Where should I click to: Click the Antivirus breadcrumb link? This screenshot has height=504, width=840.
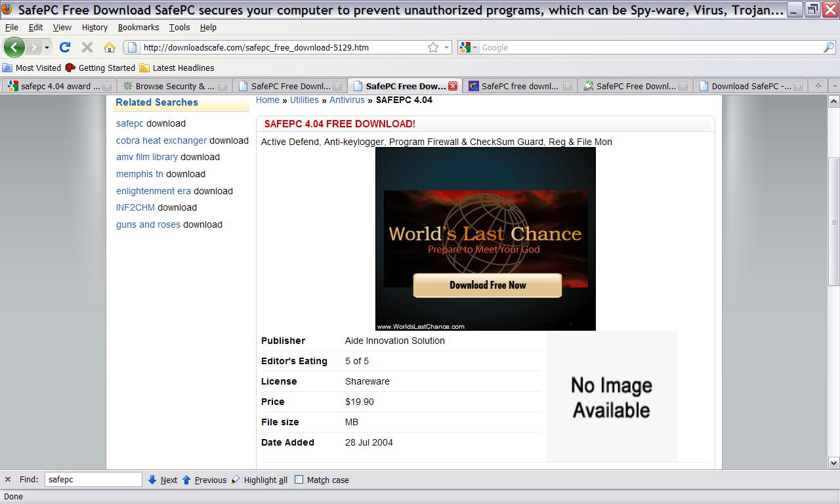(x=347, y=100)
